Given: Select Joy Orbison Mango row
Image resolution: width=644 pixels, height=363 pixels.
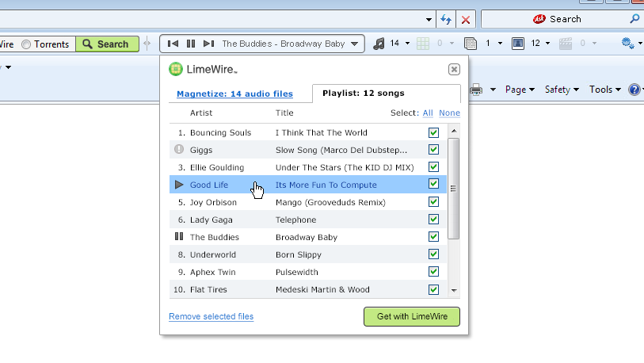Looking at the screenshot, I should 308,202.
